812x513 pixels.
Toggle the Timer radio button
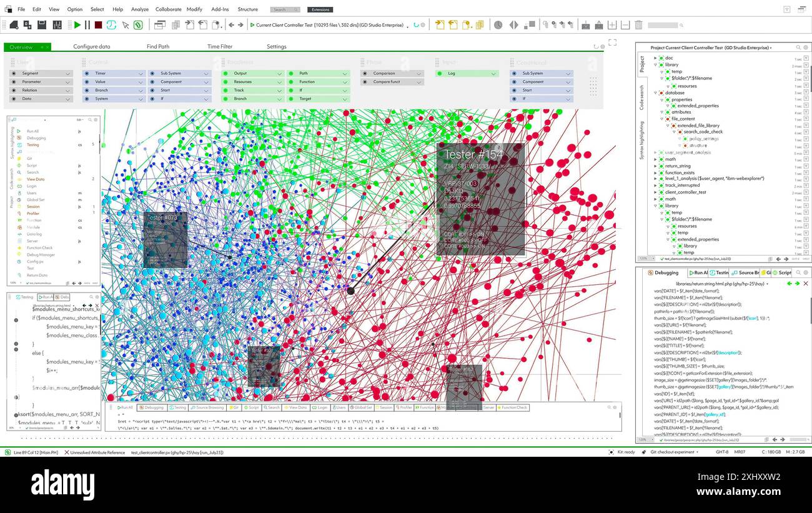click(87, 73)
